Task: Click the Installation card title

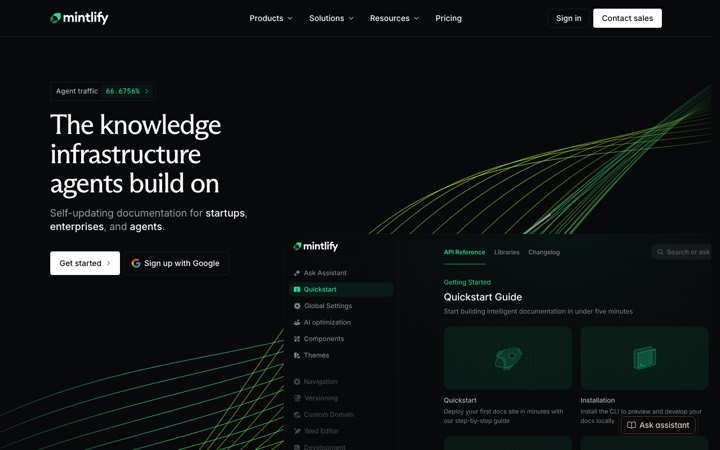Action: tap(597, 400)
